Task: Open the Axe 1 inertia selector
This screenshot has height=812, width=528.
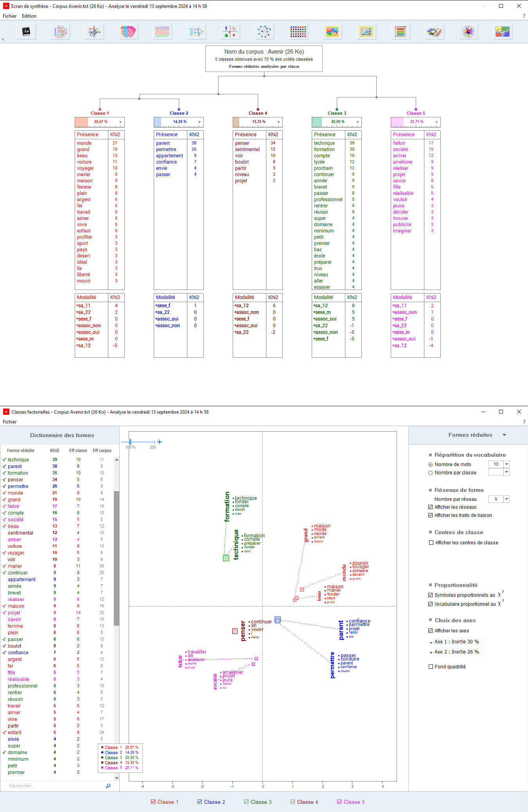Action: [x=456, y=642]
